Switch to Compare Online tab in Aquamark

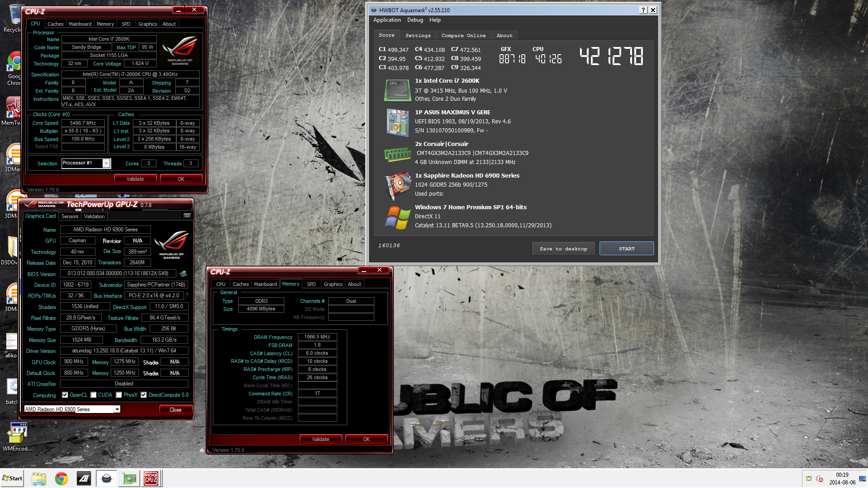[x=463, y=35]
